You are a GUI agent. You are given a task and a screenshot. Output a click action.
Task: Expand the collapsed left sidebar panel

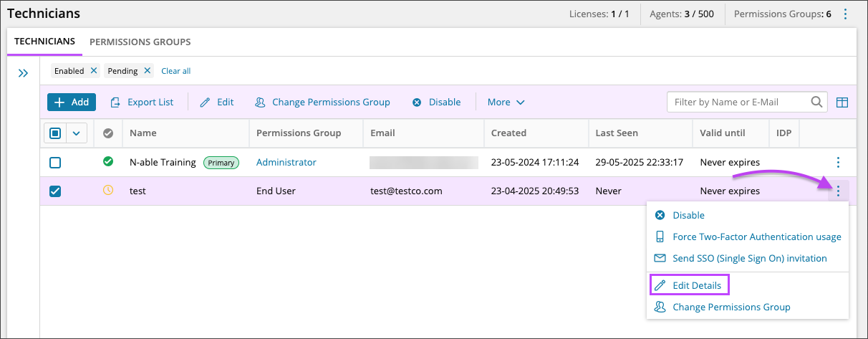tap(23, 73)
